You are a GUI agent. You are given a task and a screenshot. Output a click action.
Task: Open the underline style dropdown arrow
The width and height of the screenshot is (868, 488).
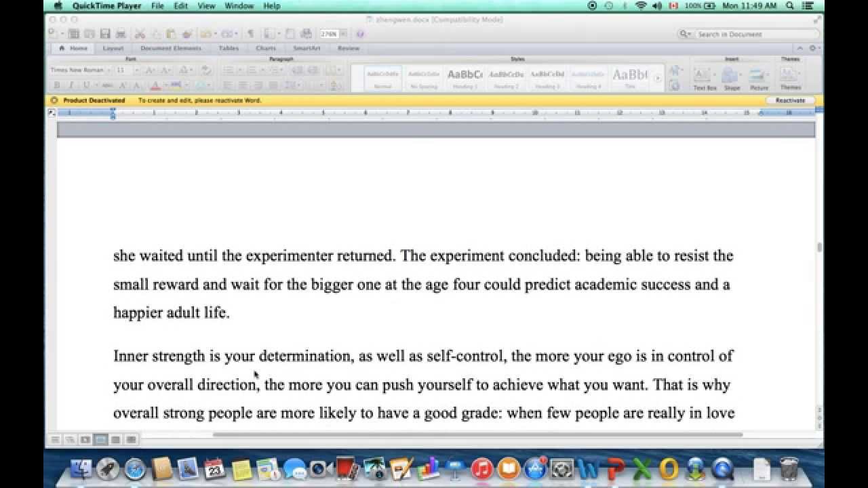pos(95,85)
